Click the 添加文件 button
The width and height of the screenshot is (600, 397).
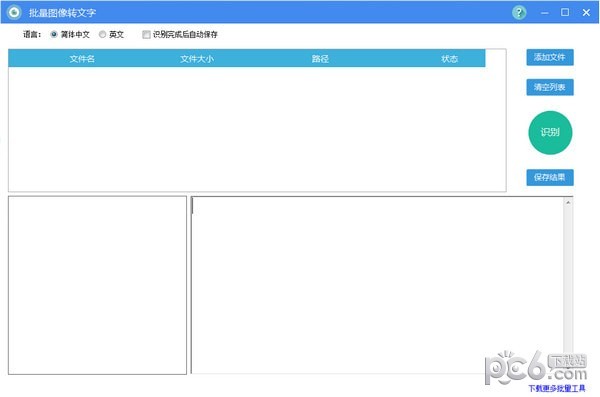pos(550,57)
